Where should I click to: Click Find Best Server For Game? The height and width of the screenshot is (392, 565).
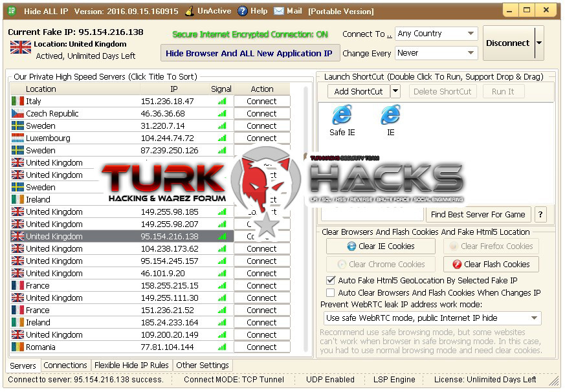coord(478,214)
